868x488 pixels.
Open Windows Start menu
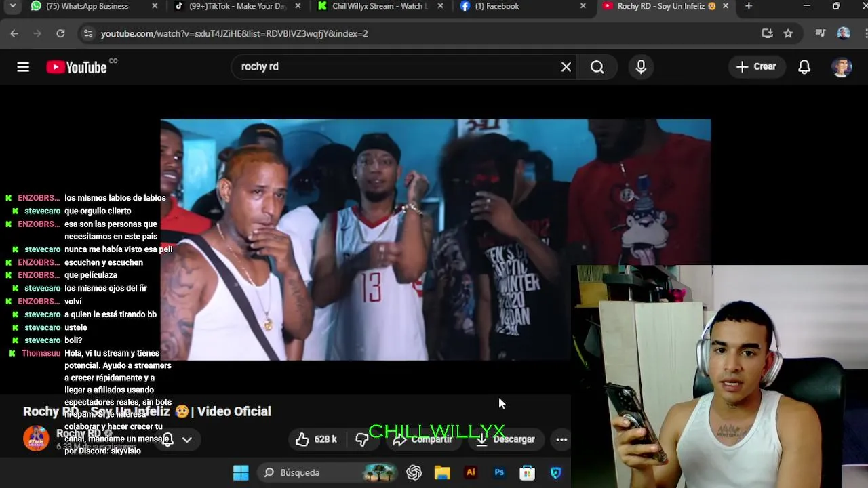coord(241,472)
